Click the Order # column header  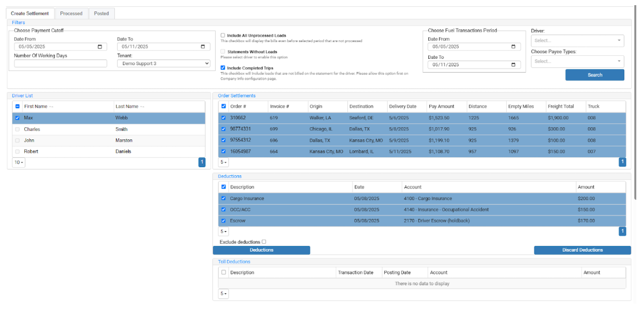tap(237, 106)
